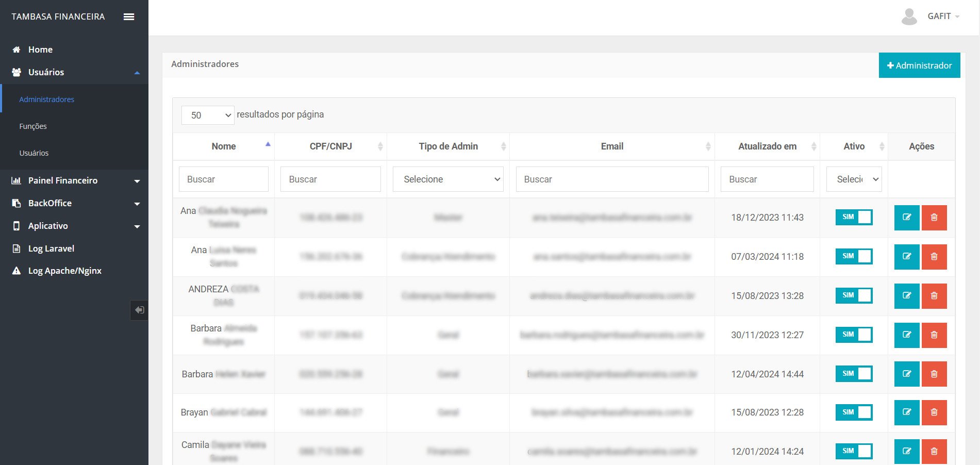Switch off SIM toggle for row dated 12/01/2024
Viewport: 980px width, 465px height.
click(x=854, y=451)
